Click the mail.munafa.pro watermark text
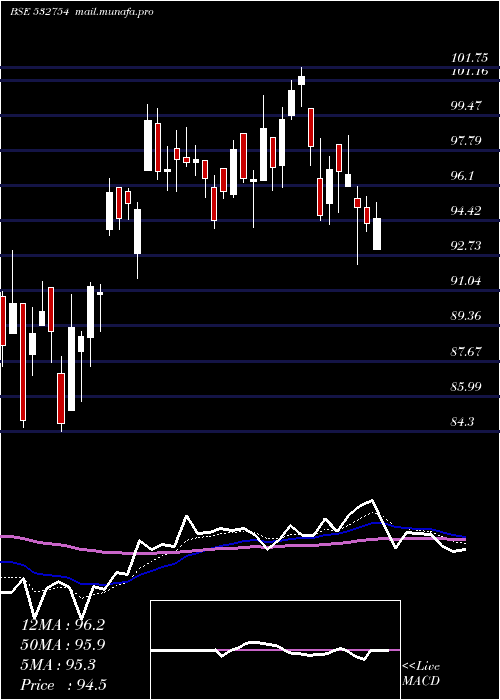500x700 pixels. click(113, 12)
